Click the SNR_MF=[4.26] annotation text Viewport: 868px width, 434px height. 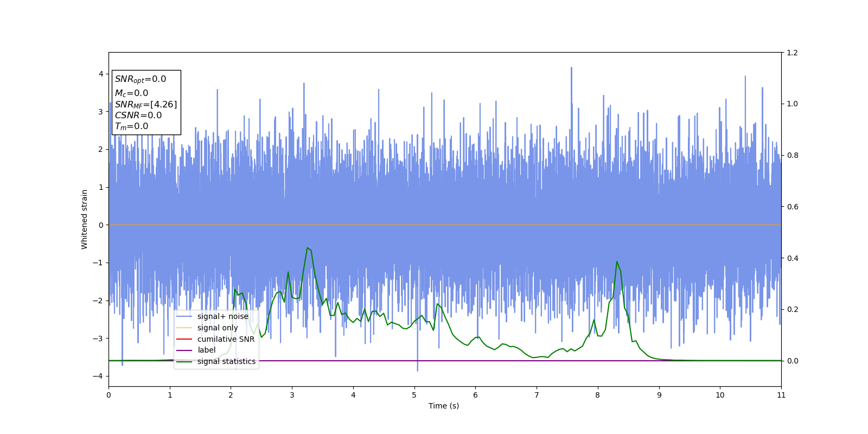pyautogui.click(x=145, y=104)
